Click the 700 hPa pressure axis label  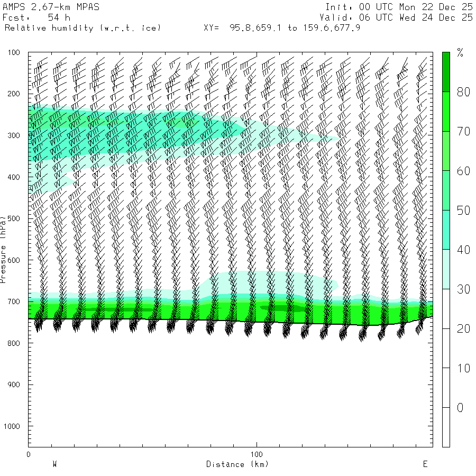14,302
